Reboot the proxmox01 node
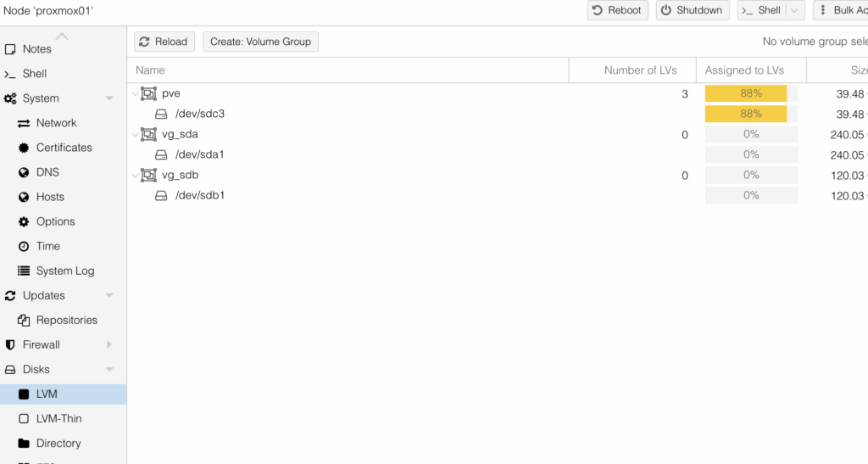The width and height of the screenshot is (868, 464). point(618,10)
